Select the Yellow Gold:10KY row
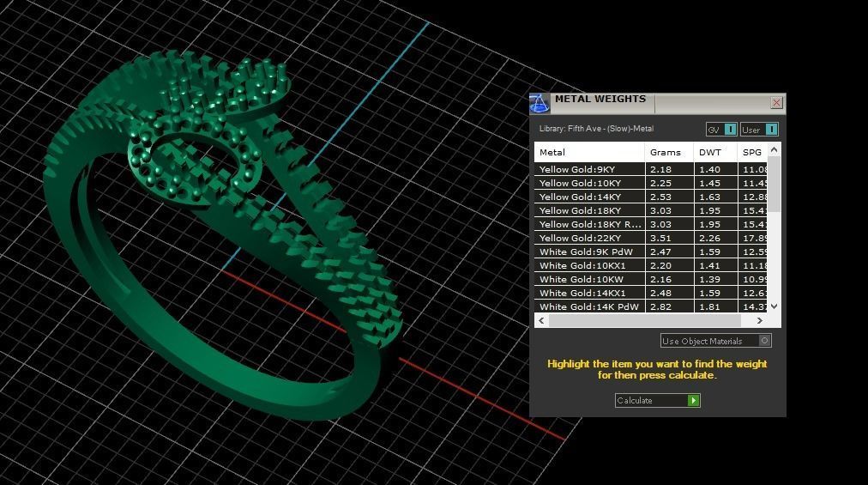Viewport: 868px width, 485px height. pyautogui.click(x=650, y=183)
